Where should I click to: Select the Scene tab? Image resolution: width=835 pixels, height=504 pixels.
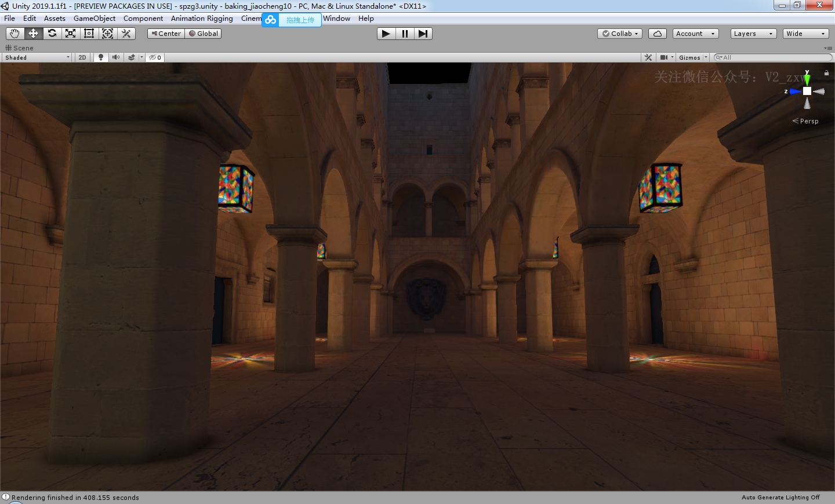[19, 48]
